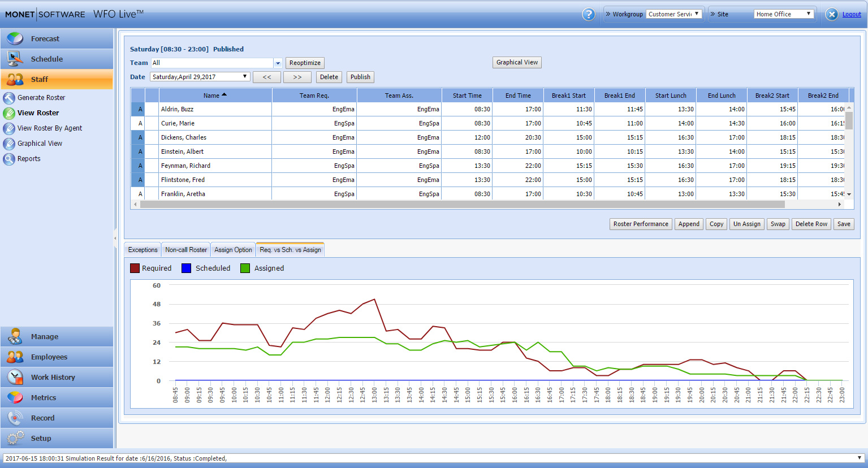The image size is (868, 468).
Task: Switch to the Exceptions tab
Action: click(142, 250)
